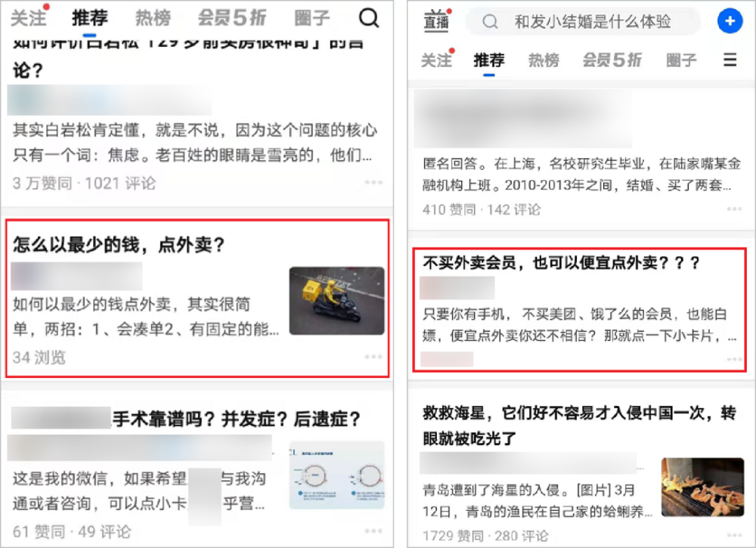Open question 怎么以最少的钱，点外卖？
This screenshot has width=756, height=548.
(x=119, y=245)
